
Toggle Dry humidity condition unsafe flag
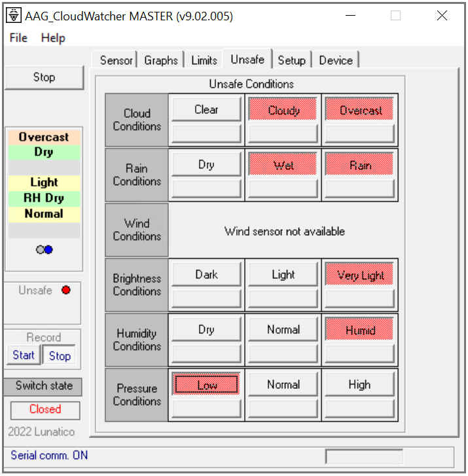tap(206, 329)
